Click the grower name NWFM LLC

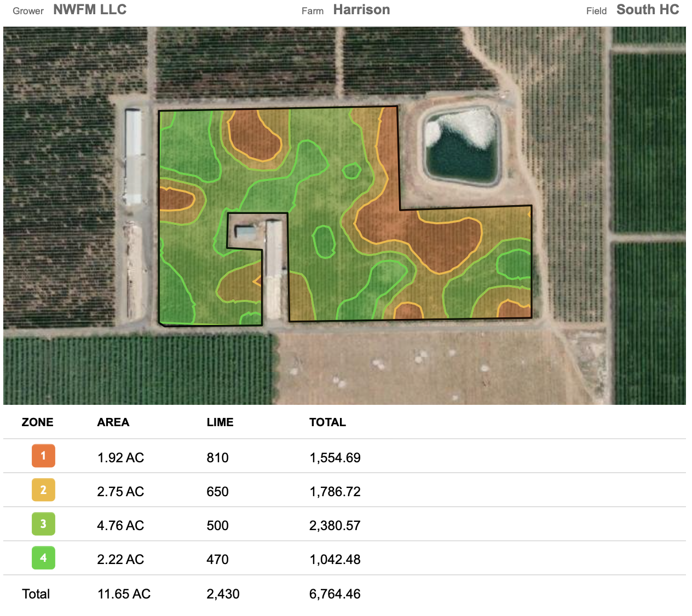click(x=89, y=9)
